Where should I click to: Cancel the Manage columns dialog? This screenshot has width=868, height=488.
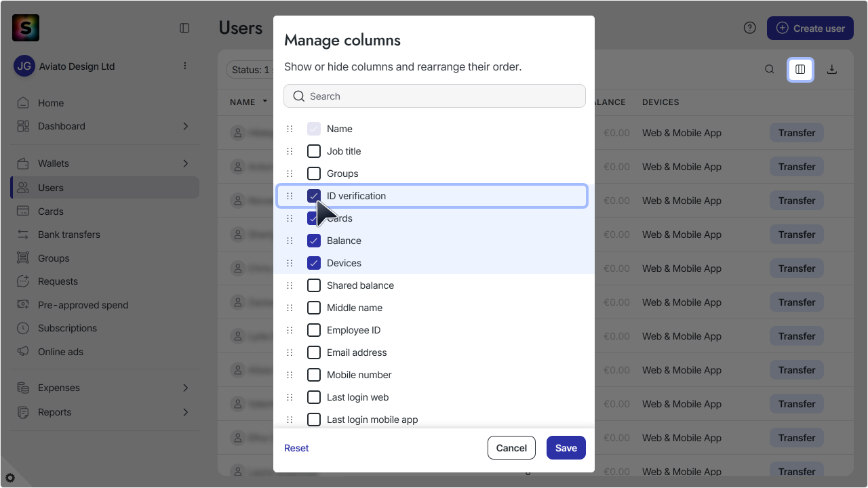click(x=511, y=448)
